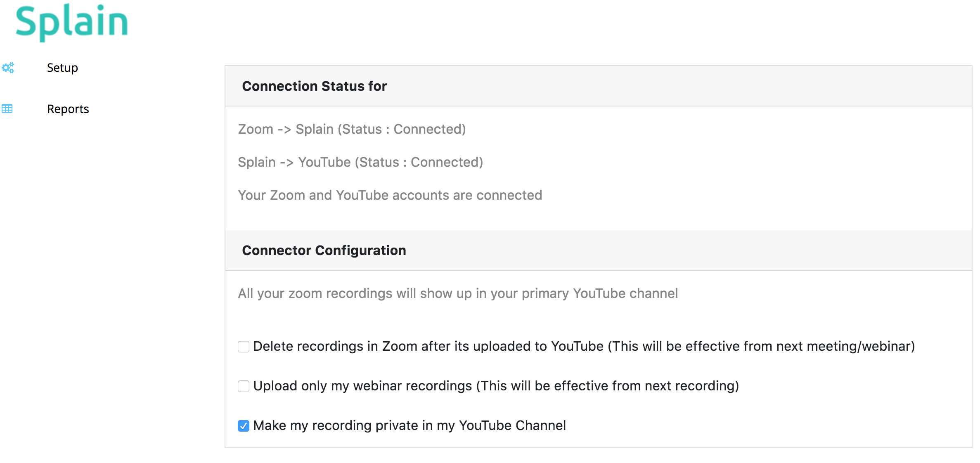
Task: Check upload only webinar recordings box
Action: (x=244, y=386)
